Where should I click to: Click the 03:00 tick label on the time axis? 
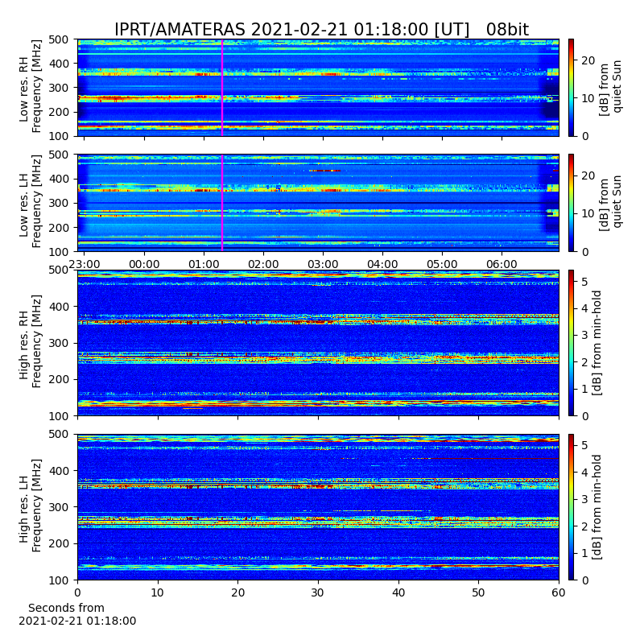(323, 264)
